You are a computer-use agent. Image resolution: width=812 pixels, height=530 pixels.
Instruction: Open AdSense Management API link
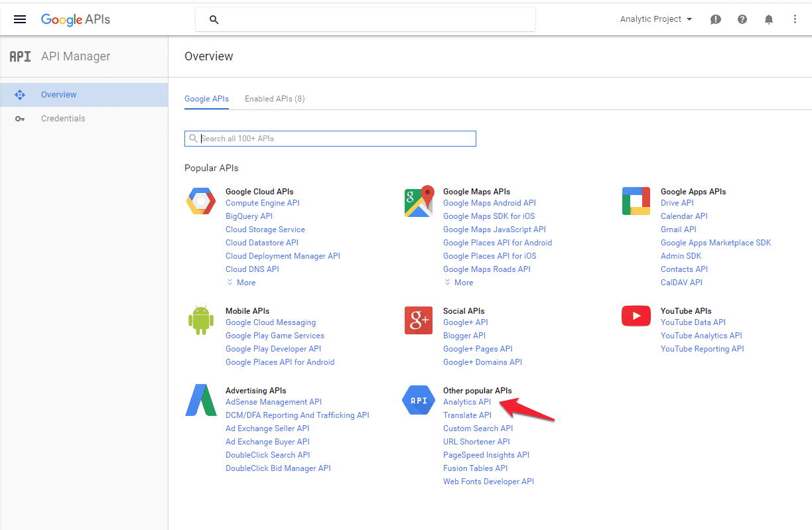pos(273,402)
